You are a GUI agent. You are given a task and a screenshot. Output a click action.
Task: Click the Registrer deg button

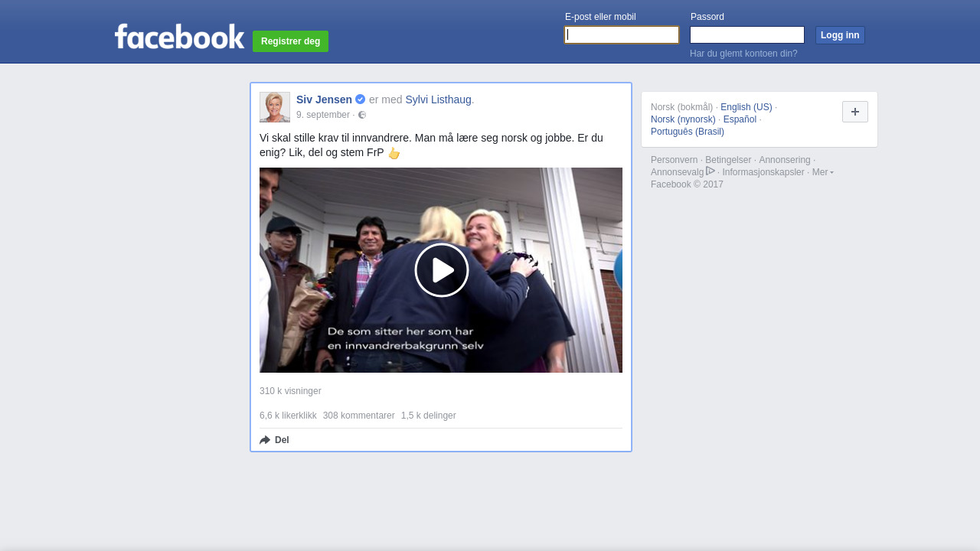290,41
